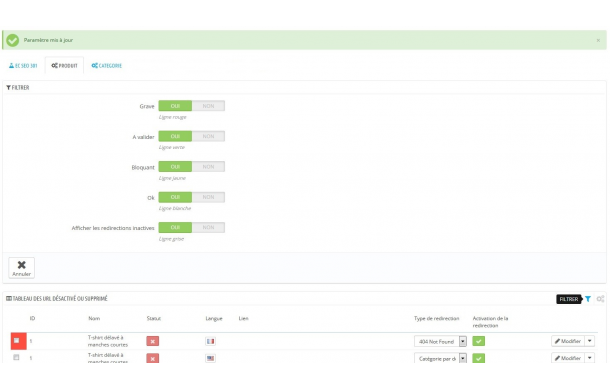Click the Lien column header

(244, 318)
